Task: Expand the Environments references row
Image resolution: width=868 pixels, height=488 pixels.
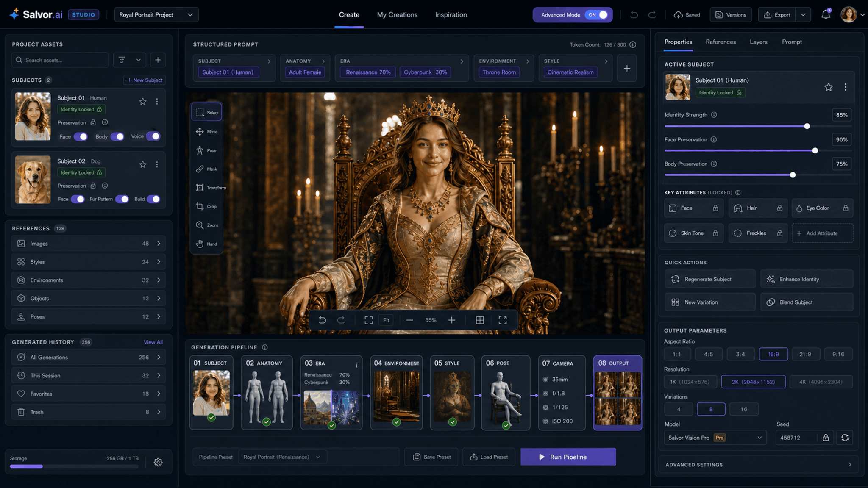Action: (x=89, y=280)
